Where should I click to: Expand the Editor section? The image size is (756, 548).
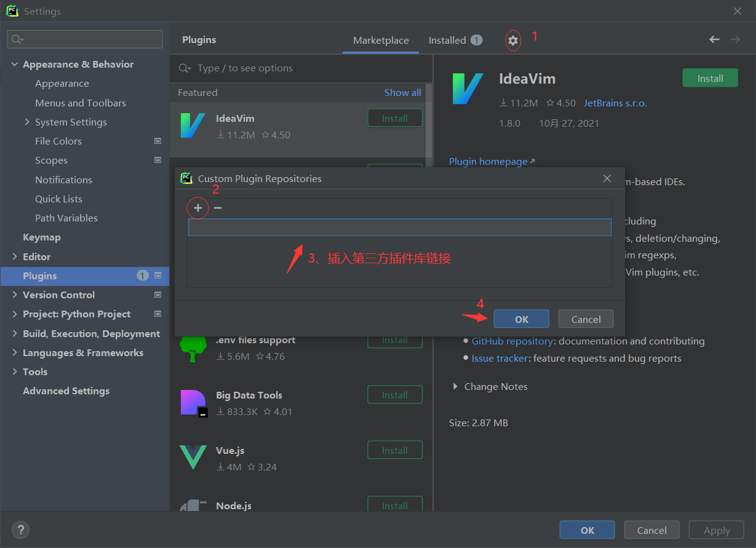(x=15, y=256)
